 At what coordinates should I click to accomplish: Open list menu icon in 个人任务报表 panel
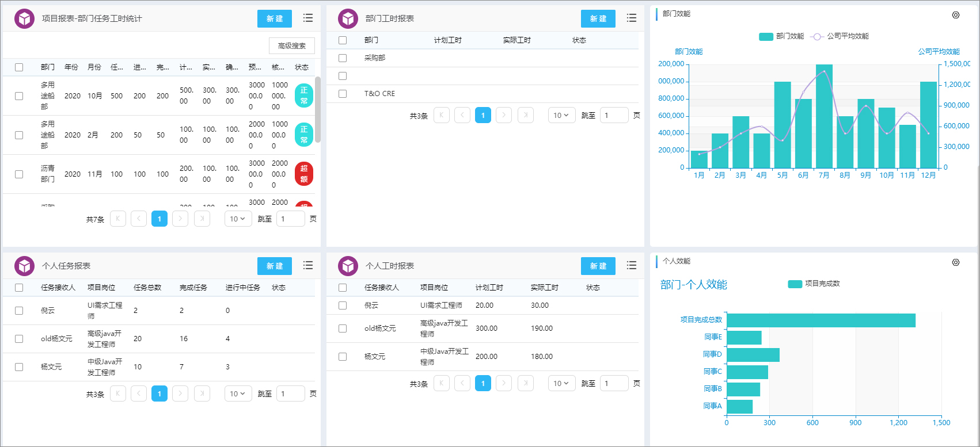(x=308, y=266)
